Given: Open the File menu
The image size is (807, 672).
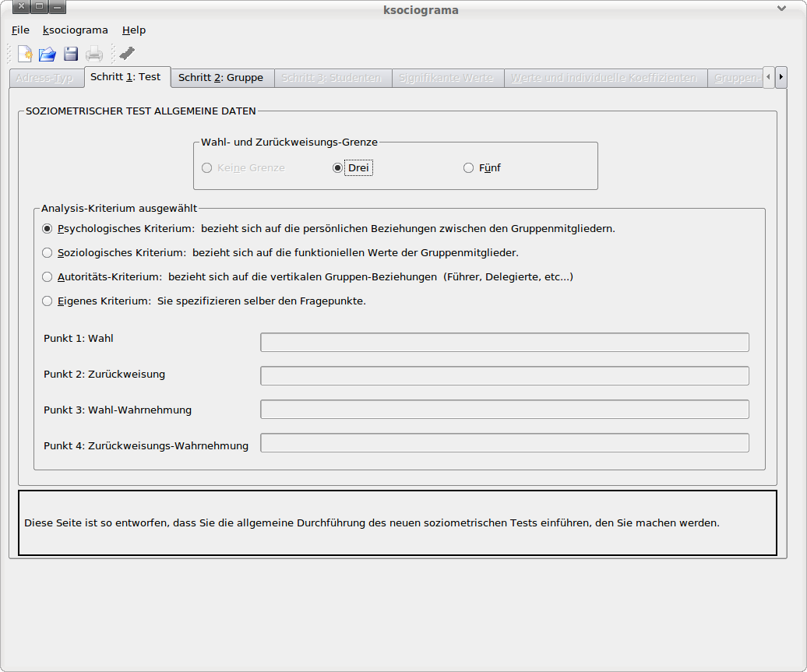Looking at the screenshot, I should point(20,30).
